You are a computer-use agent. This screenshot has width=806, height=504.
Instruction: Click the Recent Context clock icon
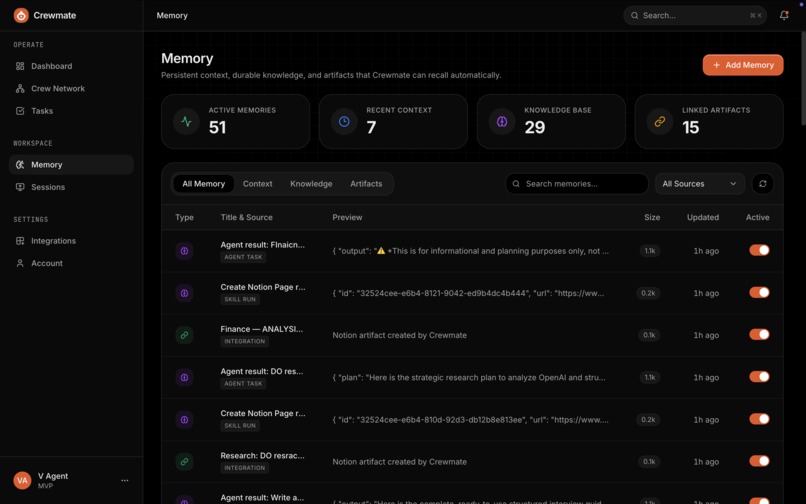(344, 121)
